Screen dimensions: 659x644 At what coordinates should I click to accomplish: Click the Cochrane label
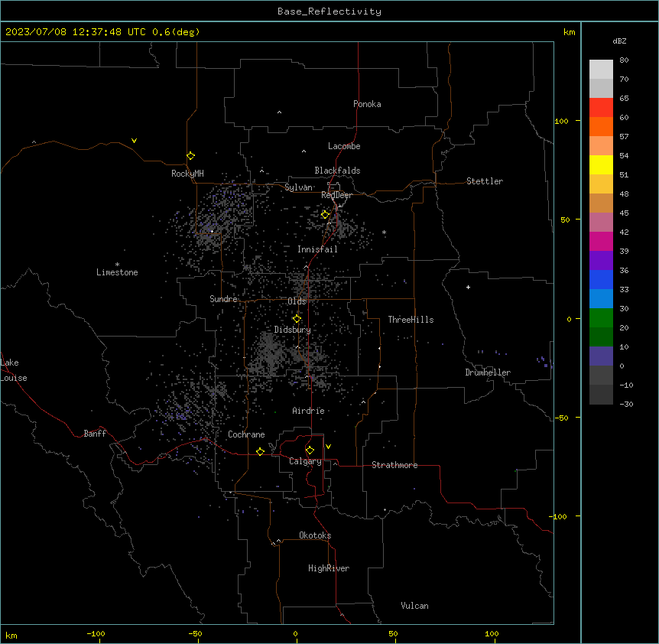(246, 434)
